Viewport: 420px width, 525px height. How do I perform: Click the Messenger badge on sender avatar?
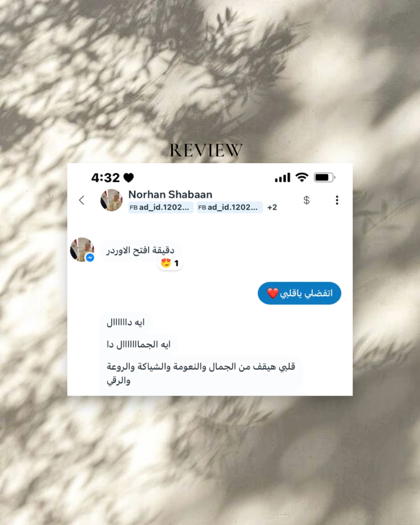(x=90, y=257)
